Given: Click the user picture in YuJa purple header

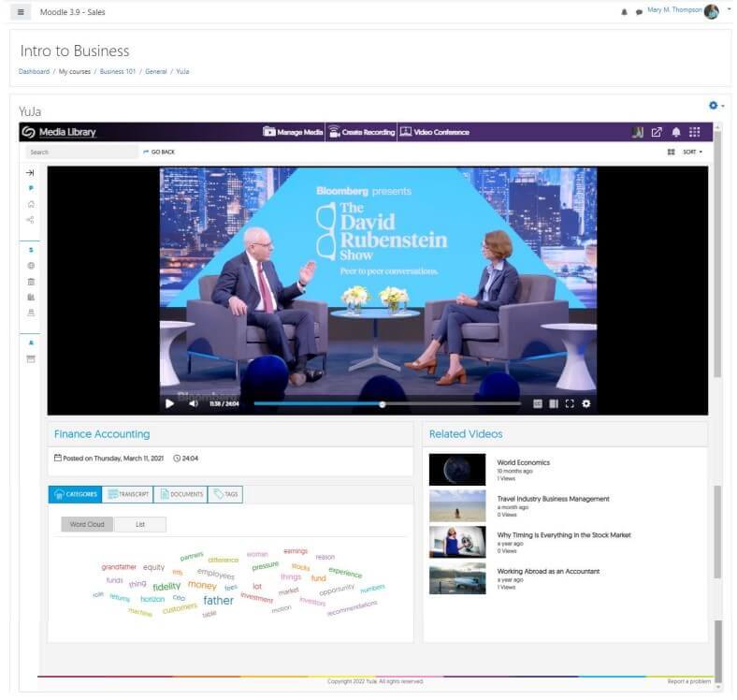Looking at the screenshot, I should tap(638, 132).
